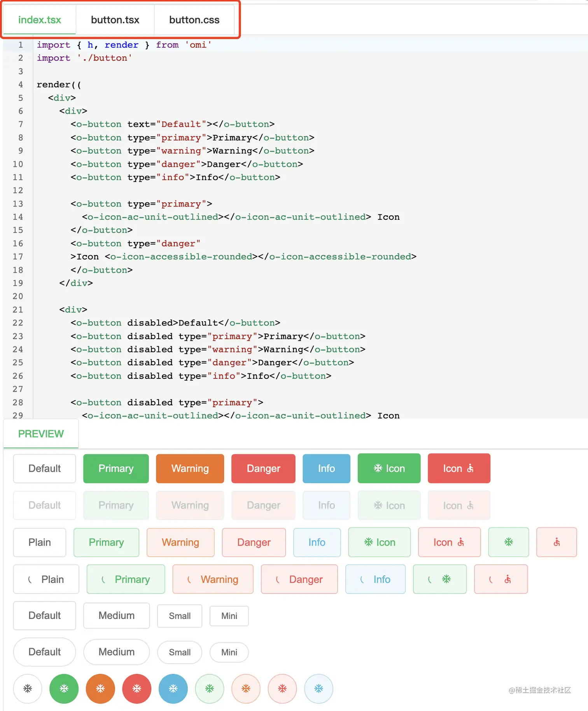Image resolution: width=588 pixels, height=711 pixels.
Task: Click the plain green Primary button without spinner
Action: click(106, 542)
